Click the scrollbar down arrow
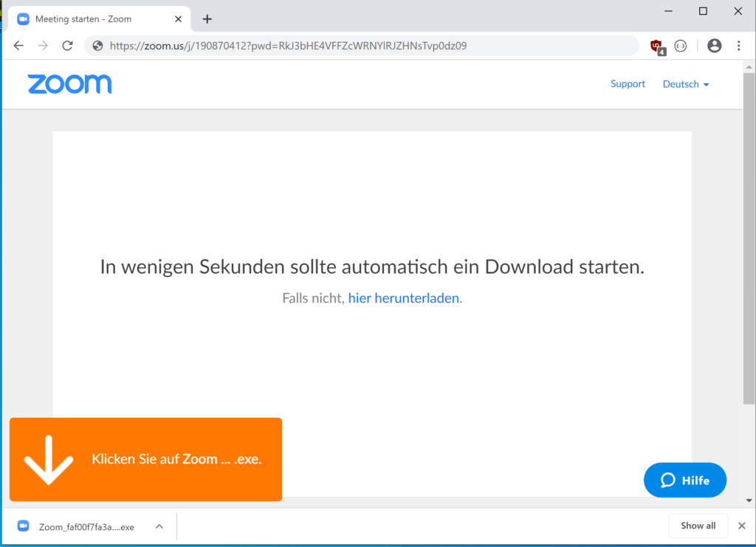The height and width of the screenshot is (547, 756). (x=749, y=500)
